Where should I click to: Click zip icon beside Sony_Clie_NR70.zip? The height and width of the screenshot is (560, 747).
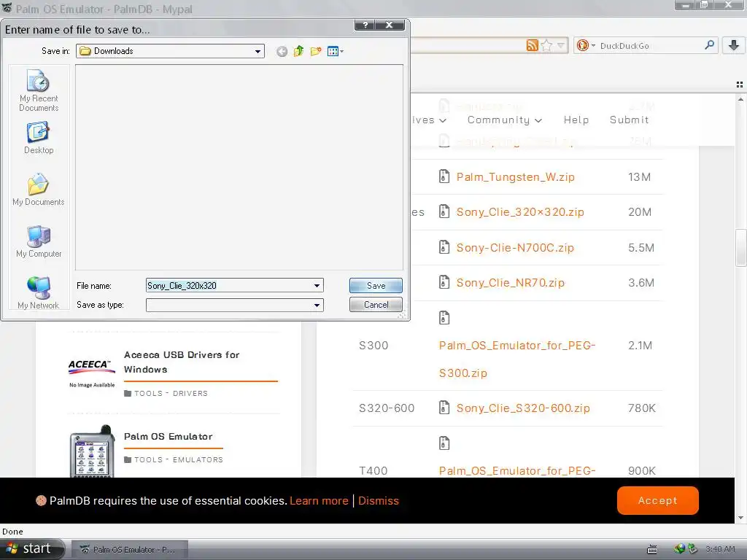[x=444, y=282]
